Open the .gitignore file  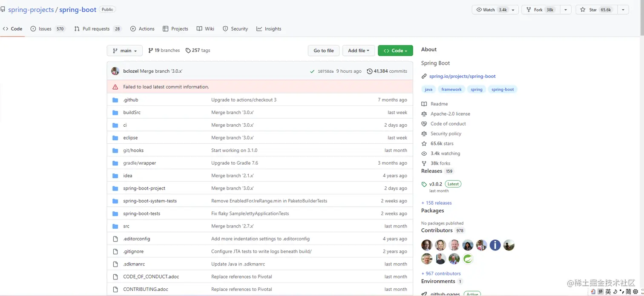(133, 251)
